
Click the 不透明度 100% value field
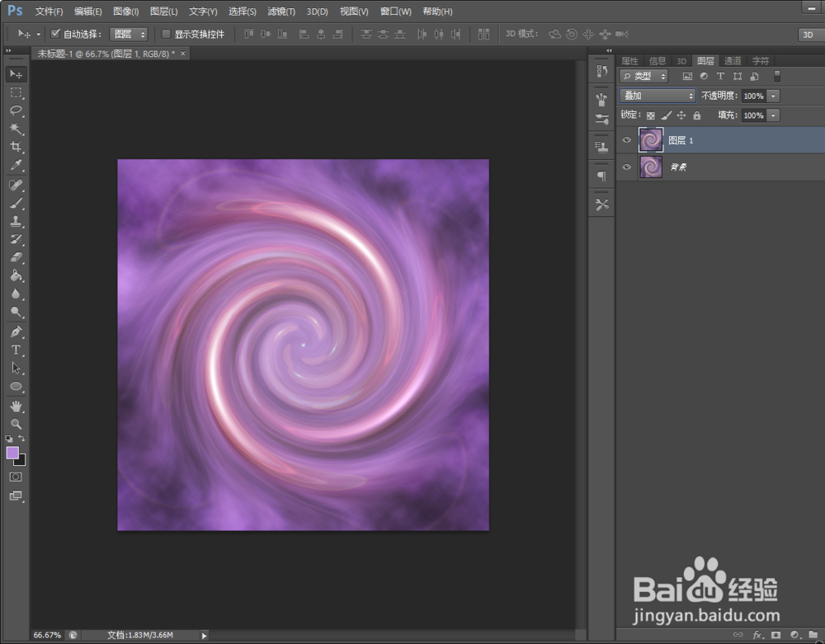(753, 96)
